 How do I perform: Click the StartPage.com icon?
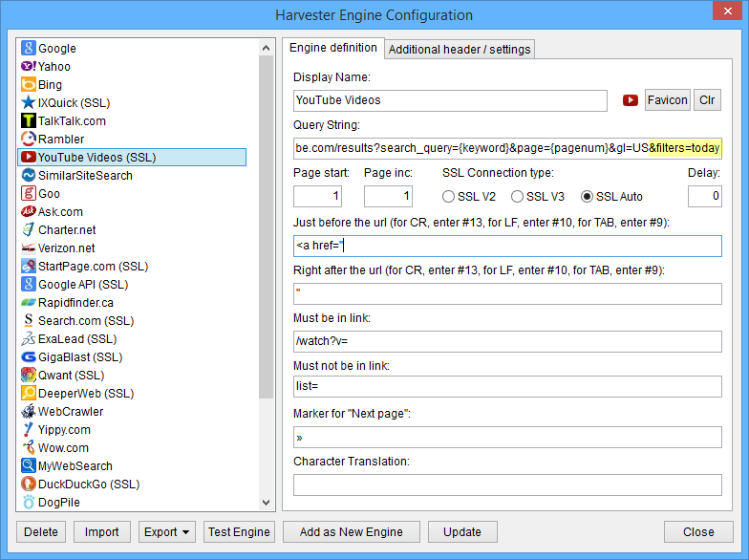coord(29,266)
